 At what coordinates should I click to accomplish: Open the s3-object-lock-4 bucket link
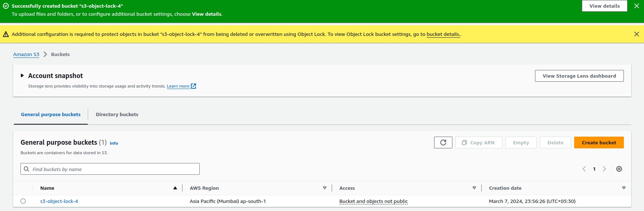[x=59, y=201]
